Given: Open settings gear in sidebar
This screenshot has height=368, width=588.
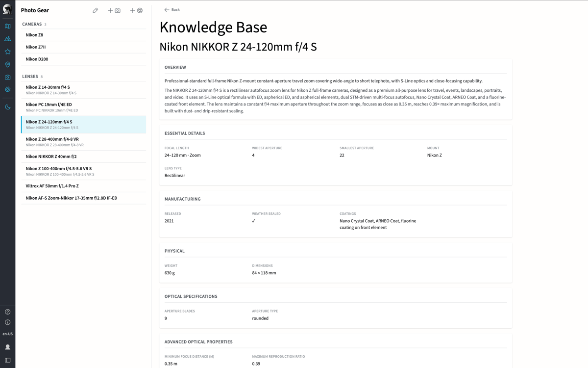Looking at the screenshot, I should pos(7,90).
